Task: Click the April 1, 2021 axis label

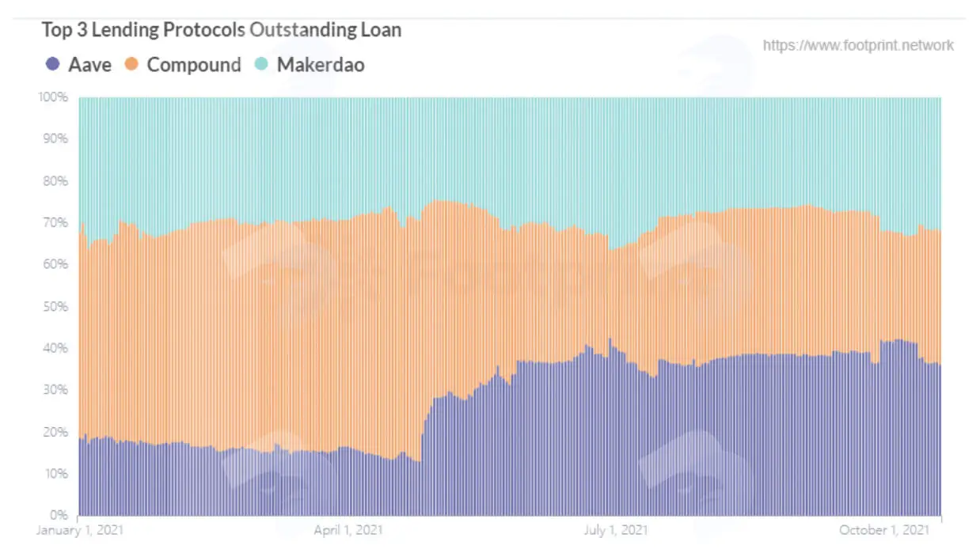Action: click(x=348, y=529)
